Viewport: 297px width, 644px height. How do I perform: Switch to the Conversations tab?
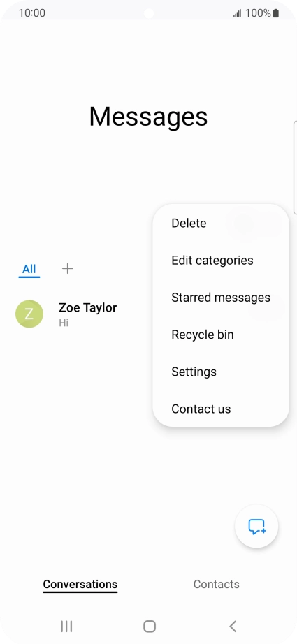(x=80, y=584)
